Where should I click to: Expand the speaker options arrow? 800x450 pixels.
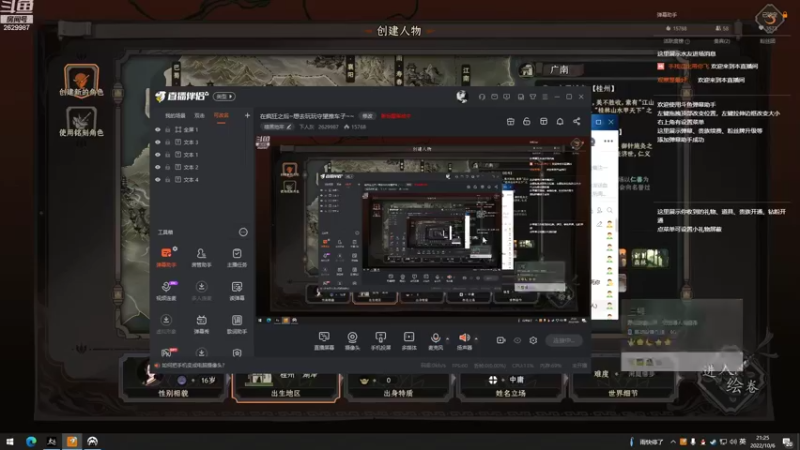476,338
